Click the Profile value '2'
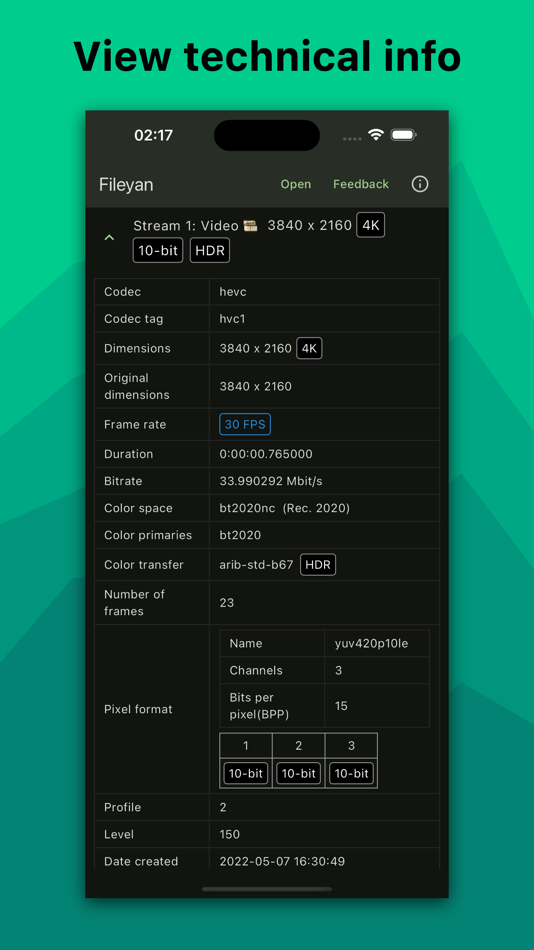 (223, 807)
